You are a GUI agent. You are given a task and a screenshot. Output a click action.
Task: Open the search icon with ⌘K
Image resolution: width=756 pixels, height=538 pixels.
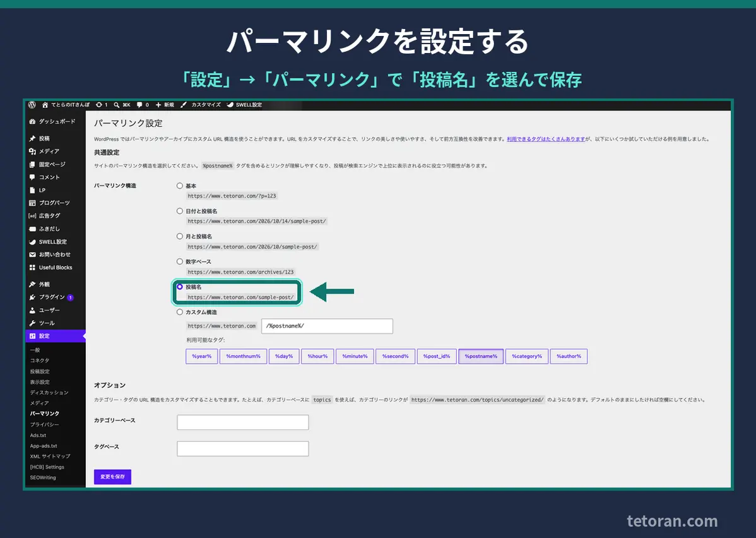click(x=116, y=105)
